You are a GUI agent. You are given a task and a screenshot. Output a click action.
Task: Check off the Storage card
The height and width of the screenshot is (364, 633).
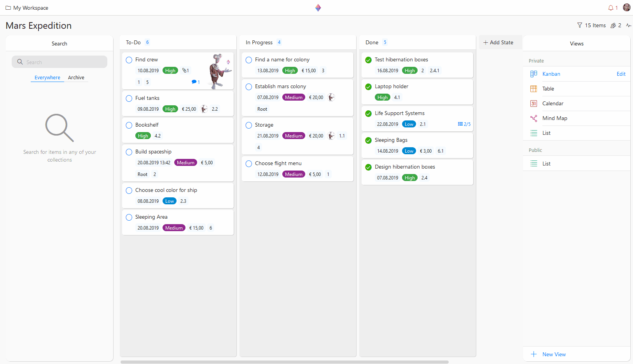click(x=248, y=125)
